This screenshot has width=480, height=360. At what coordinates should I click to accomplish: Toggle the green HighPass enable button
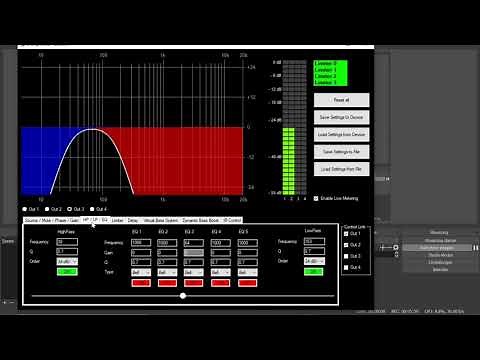(x=67, y=272)
